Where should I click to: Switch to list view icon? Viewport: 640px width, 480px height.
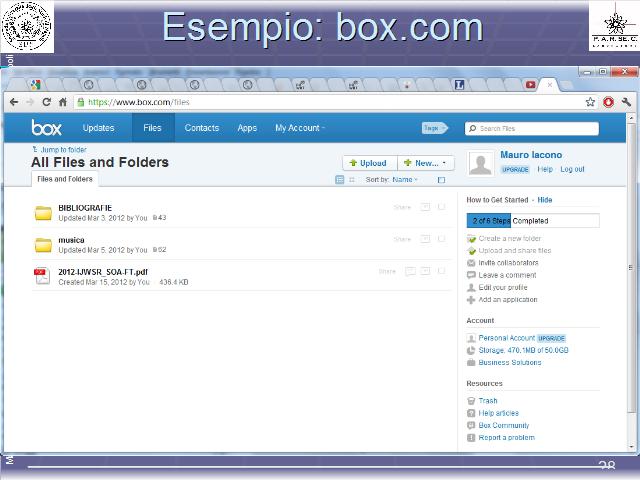(x=340, y=180)
